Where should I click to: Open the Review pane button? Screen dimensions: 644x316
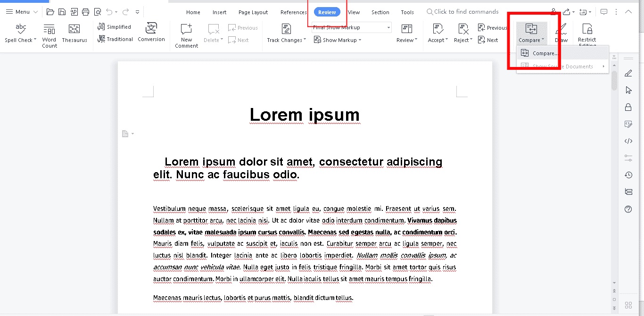[405, 33]
